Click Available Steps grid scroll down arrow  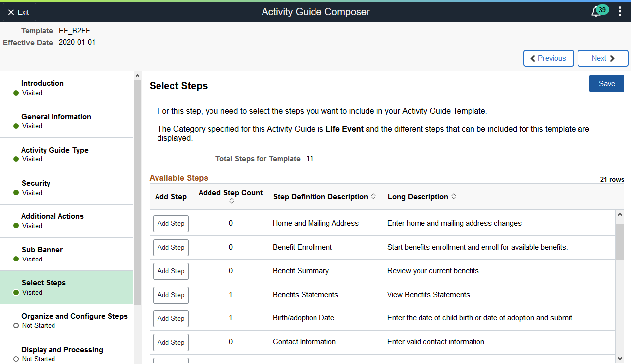click(620, 358)
